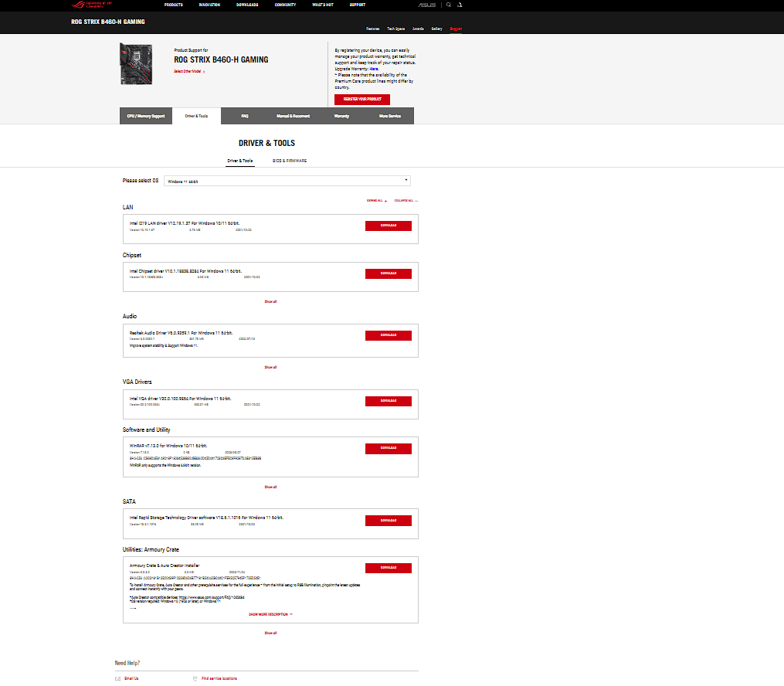Download the Intel Chipset driver
This screenshot has width=784, height=686.
point(389,273)
